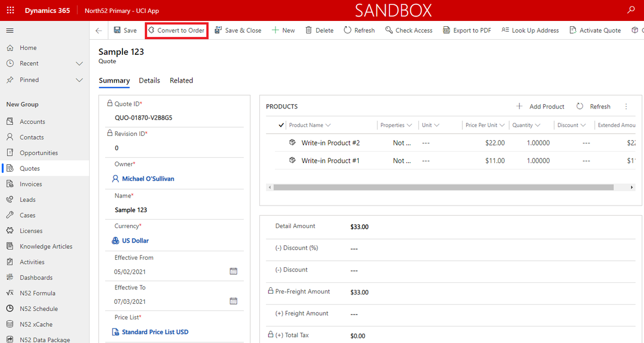Click Check Access command
644x343 pixels.
click(409, 31)
